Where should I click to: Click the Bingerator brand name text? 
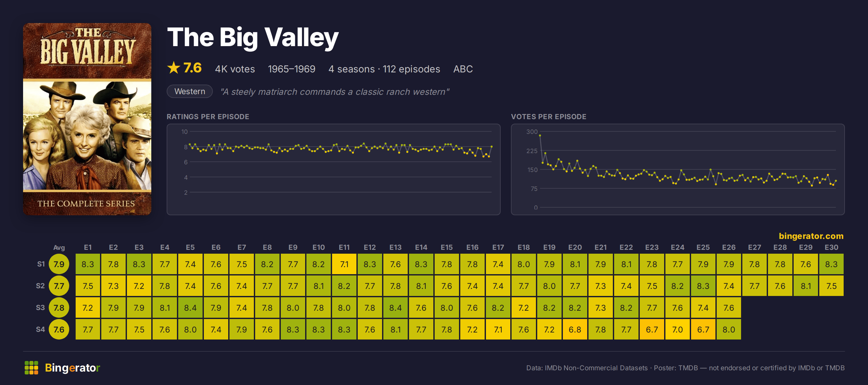coord(72,367)
